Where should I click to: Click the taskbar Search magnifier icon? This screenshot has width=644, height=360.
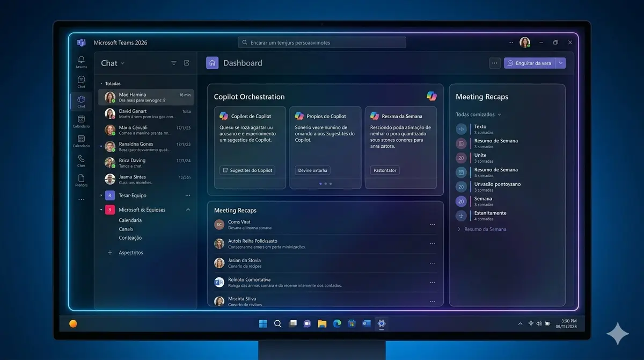click(x=278, y=323)
